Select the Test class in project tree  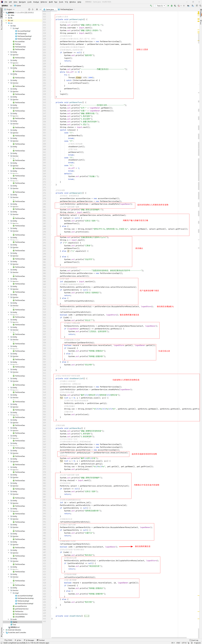coord(13,625)
